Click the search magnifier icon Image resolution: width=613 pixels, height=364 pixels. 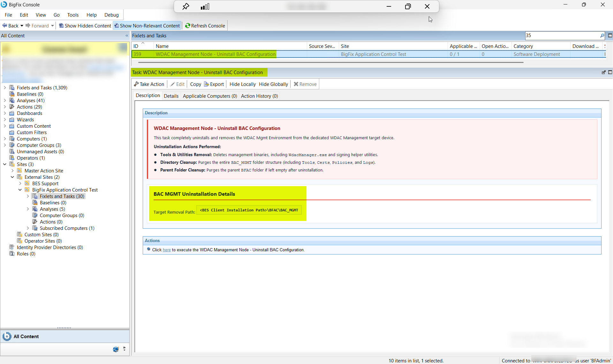[x=602, y=35]
